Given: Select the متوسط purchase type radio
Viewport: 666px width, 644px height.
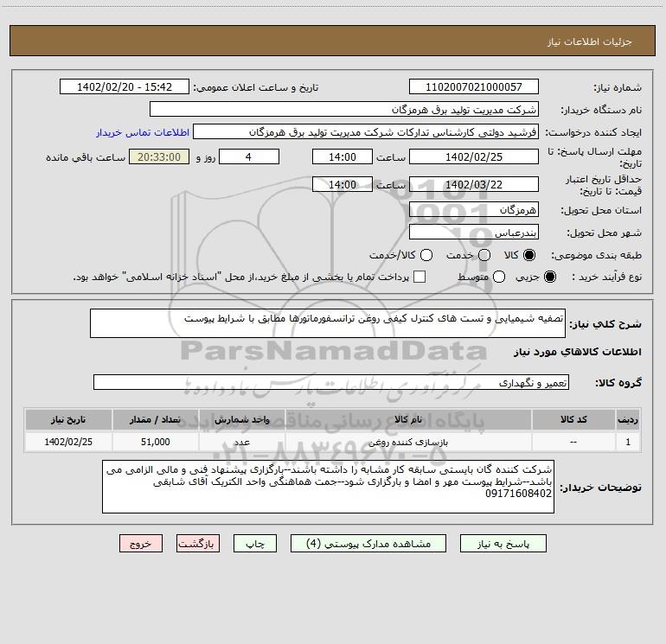Looking at the screenshot, I should point(499,277).
